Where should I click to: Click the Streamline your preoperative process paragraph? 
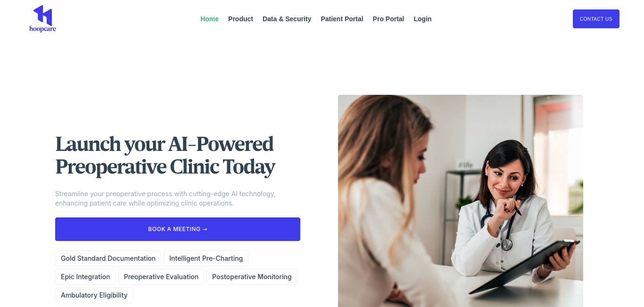coord(165,199)
